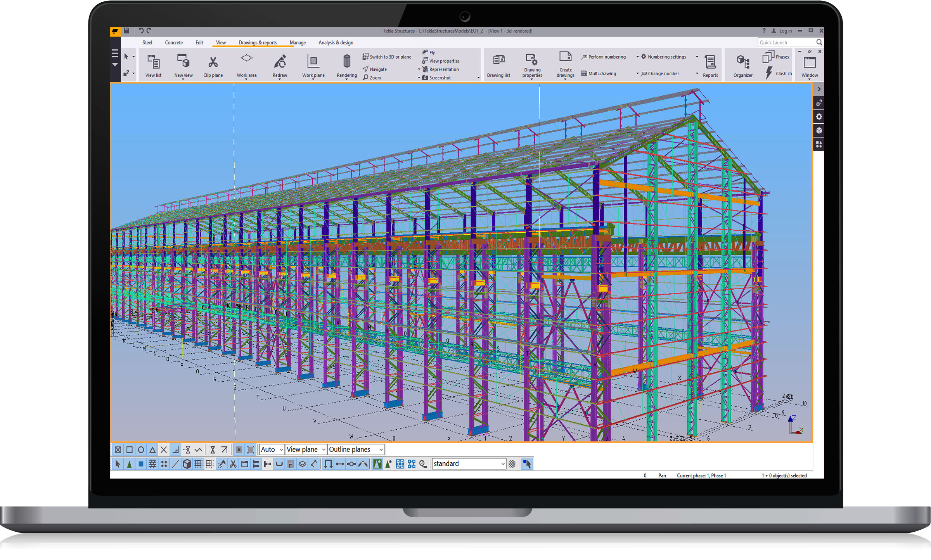931x560 pixels.
Task: Switch to the Steel ribbon tab
Action: (147, 43)
